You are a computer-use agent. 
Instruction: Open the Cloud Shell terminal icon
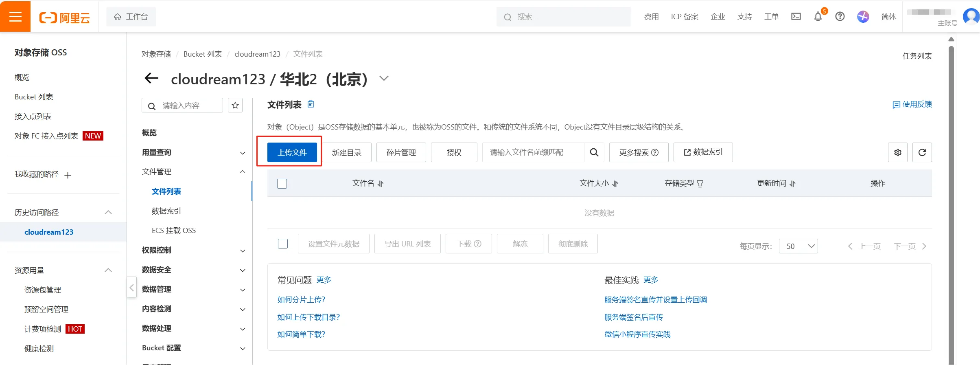tap(796, 17)
